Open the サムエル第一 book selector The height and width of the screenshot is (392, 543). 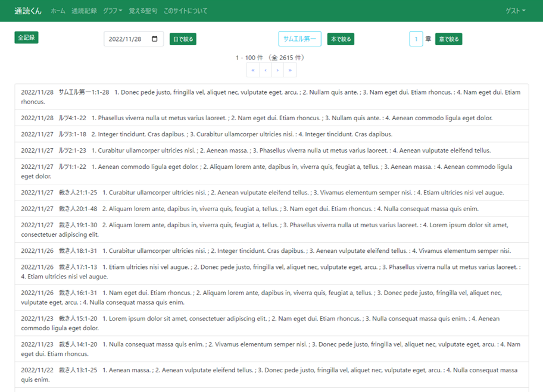tap(299, 39)
